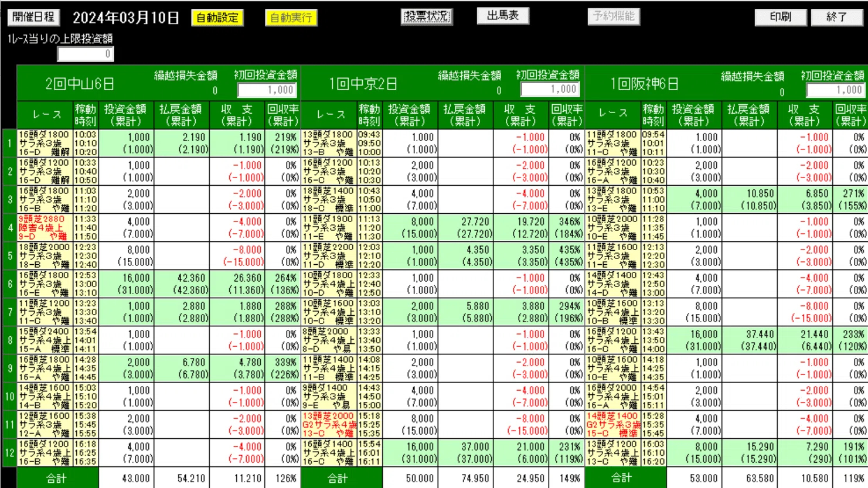Open the 出馬表 race card
The height and width of the screenshot is (488, 868).
pos(503,16)
